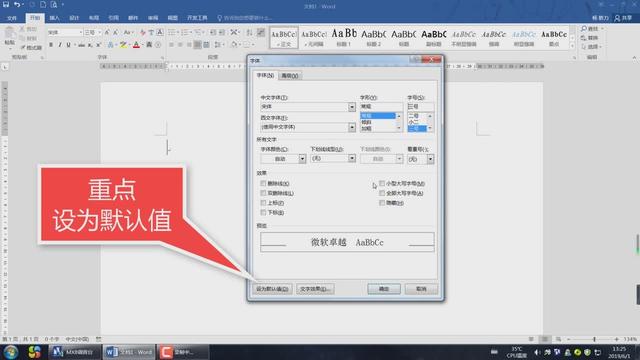The height and width of the screenshot is (360, 640).
Task: Enable the all caps checkbox
Action: (382, 193)
